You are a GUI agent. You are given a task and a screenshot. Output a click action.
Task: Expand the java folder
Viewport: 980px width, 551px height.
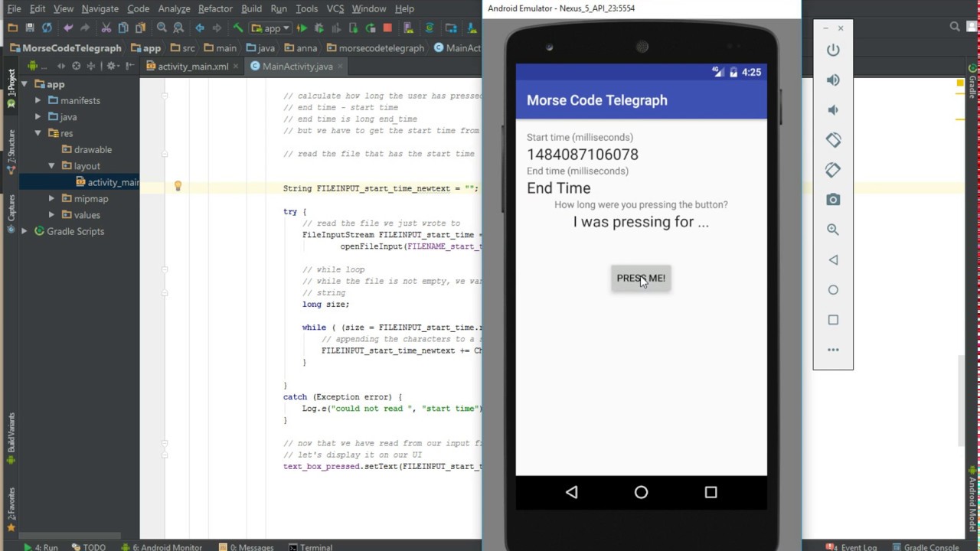tap(38, 117)
